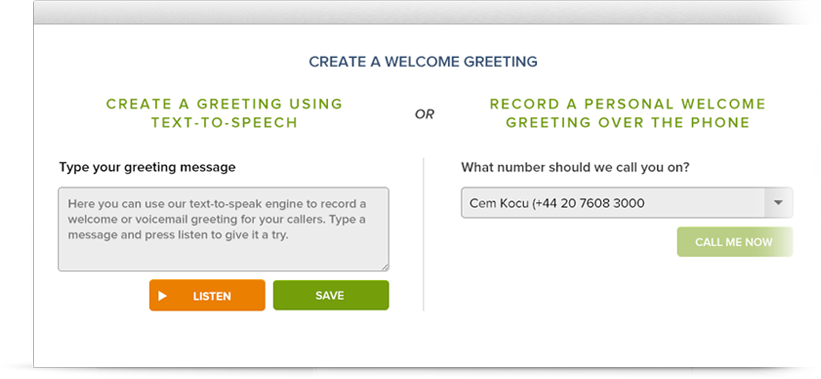Click the 'Type your greeting message' label
Viewport: 821px width, 379px height.
(147, 168)
